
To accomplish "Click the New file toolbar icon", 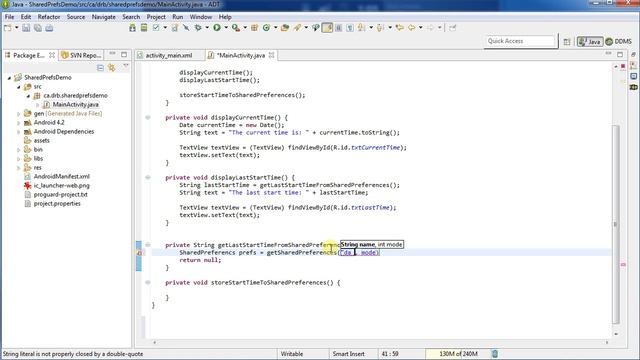I will point(8,28).
